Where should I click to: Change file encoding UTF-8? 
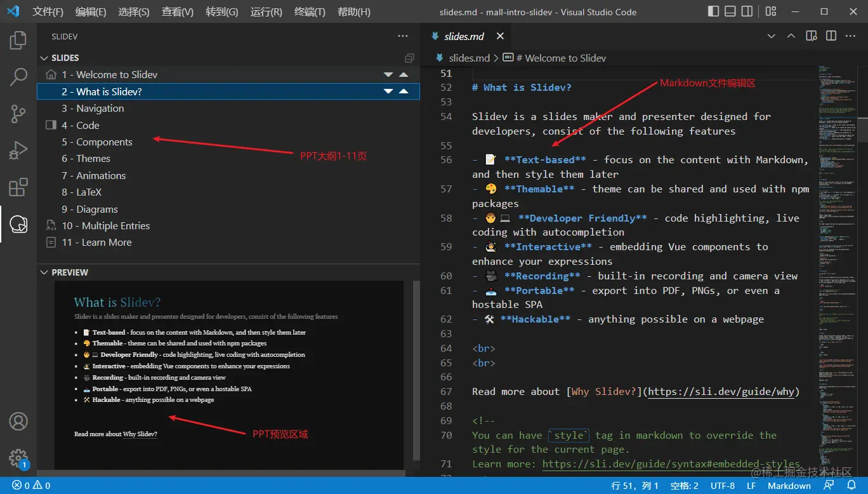(x=723, y=486)
